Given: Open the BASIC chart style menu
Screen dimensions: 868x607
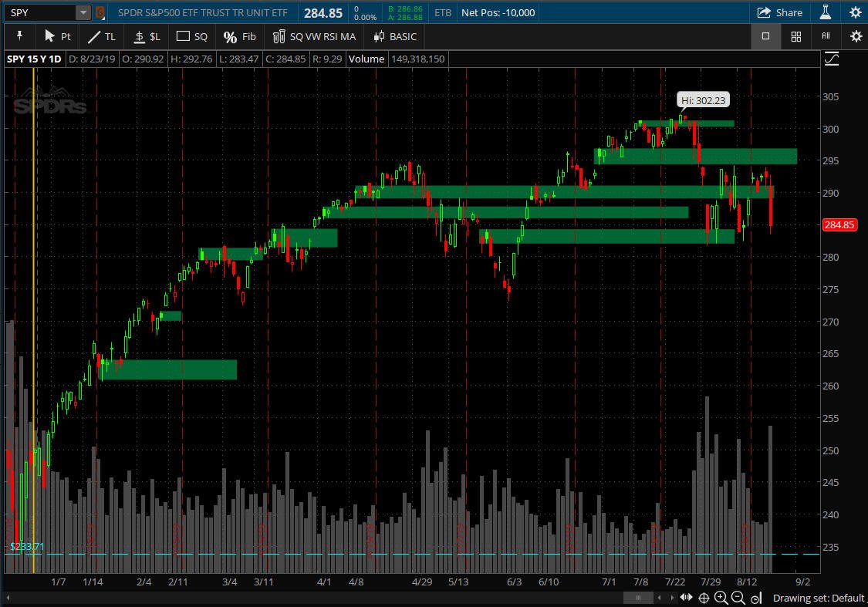Looking at the screenshot, I should [395, 36].
